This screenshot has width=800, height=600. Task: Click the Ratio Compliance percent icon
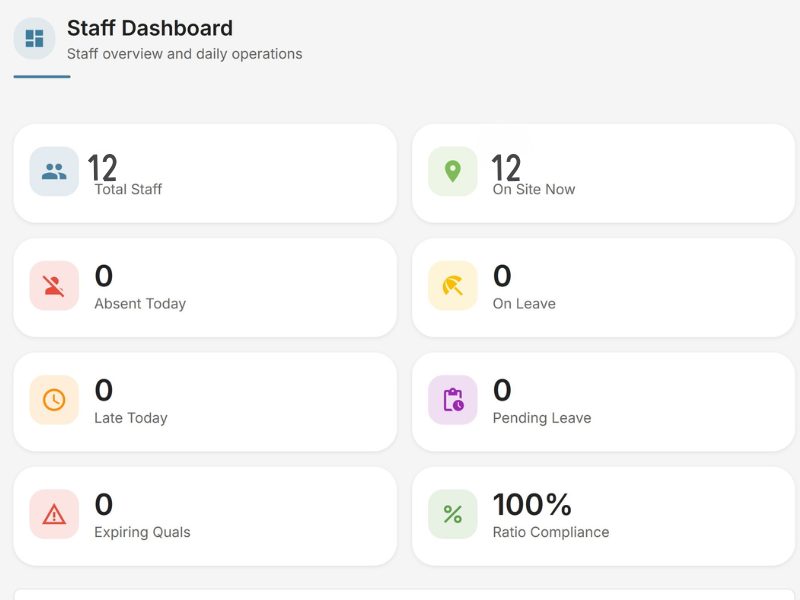click(x=452, y=514)
